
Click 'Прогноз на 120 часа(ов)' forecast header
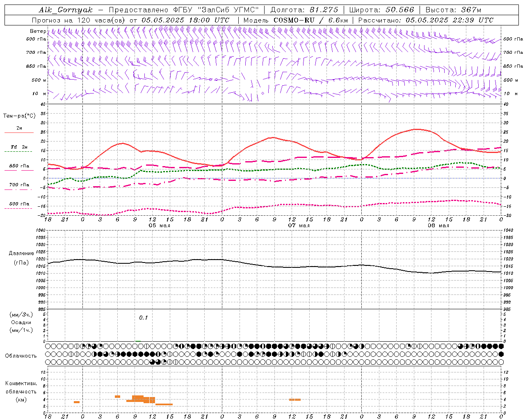pyautogui.click(x=79, y=20)
